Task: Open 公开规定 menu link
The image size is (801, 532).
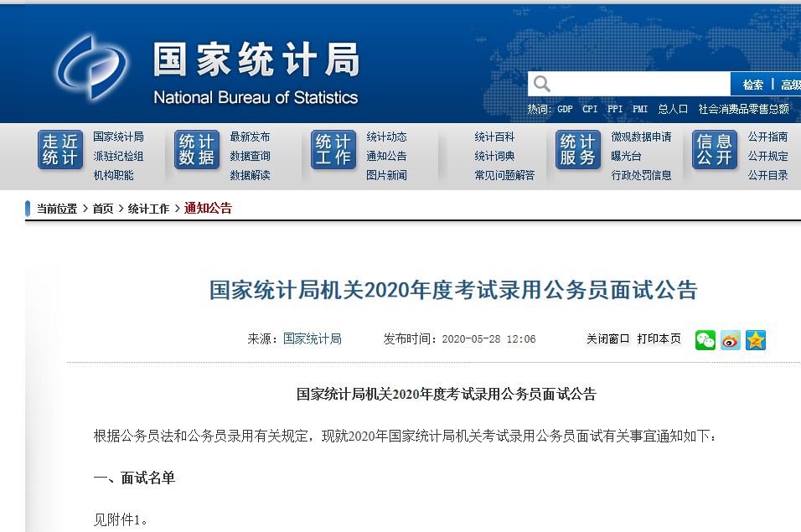Action: coord(767,156)
